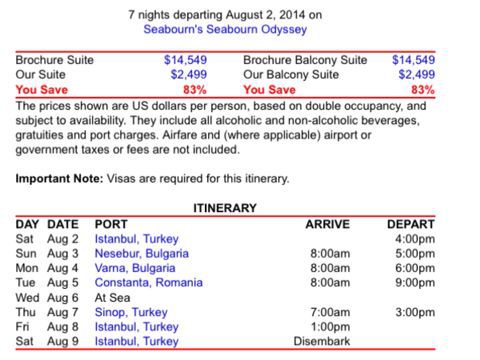
Task: Click the Our Suite price $2,499
Action: tap(189, 74)
